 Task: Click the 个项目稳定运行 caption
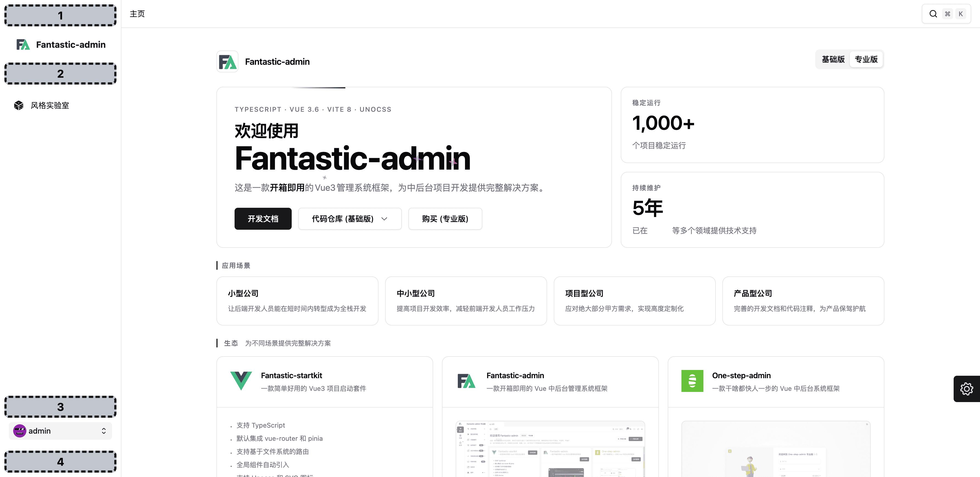[659, 145]
